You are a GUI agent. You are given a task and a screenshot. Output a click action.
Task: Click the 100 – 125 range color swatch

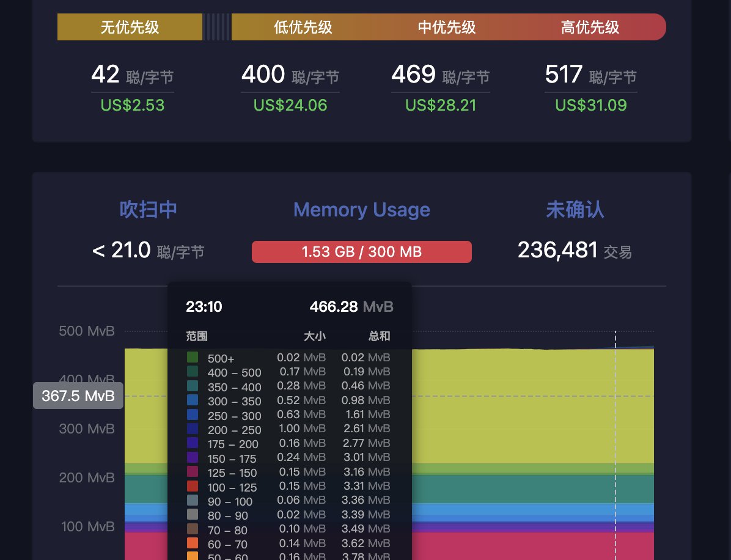(193, 486)
